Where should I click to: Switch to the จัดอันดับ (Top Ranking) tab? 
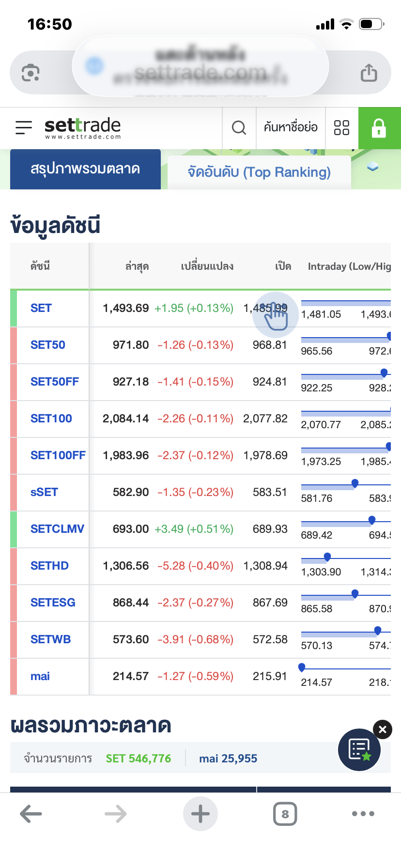[259, 172]
